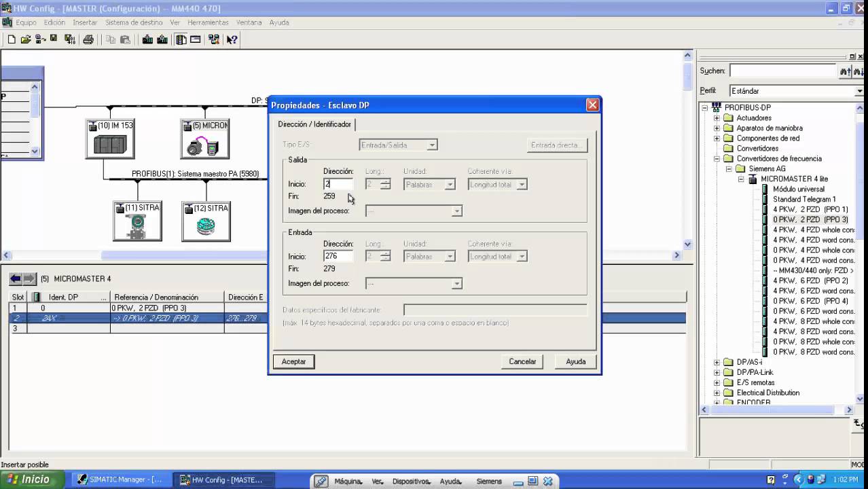Click the Windows Inicio start button
The image size is (868, 489).
click(x=33, y=479)
